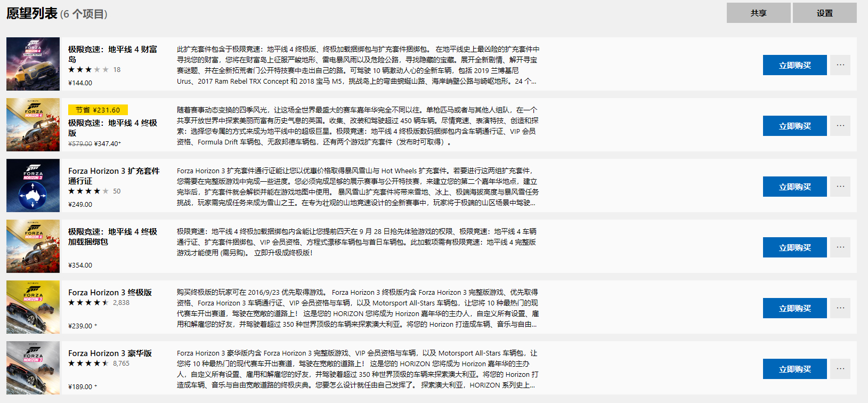The image size is (868, 403).
Task: Open more options for 地平线 4 终极版
Action: pyautogui.click(x=840, y=126)
